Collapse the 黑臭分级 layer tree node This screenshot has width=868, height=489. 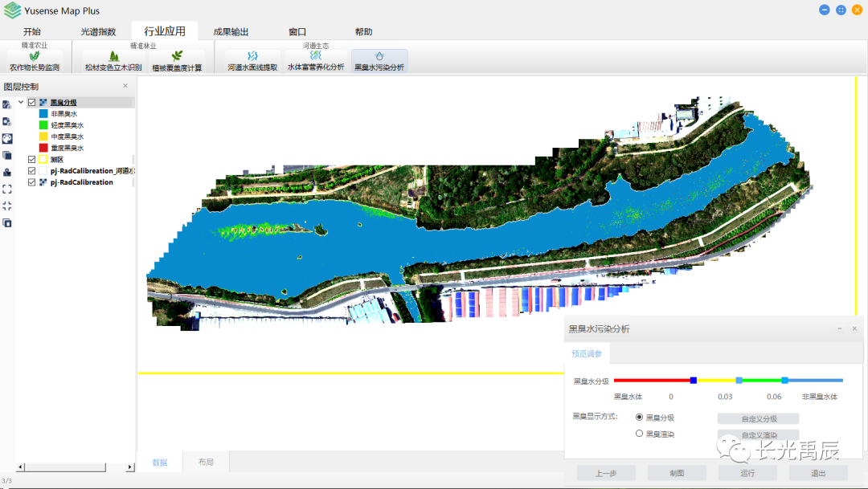[x=21, y=103]
